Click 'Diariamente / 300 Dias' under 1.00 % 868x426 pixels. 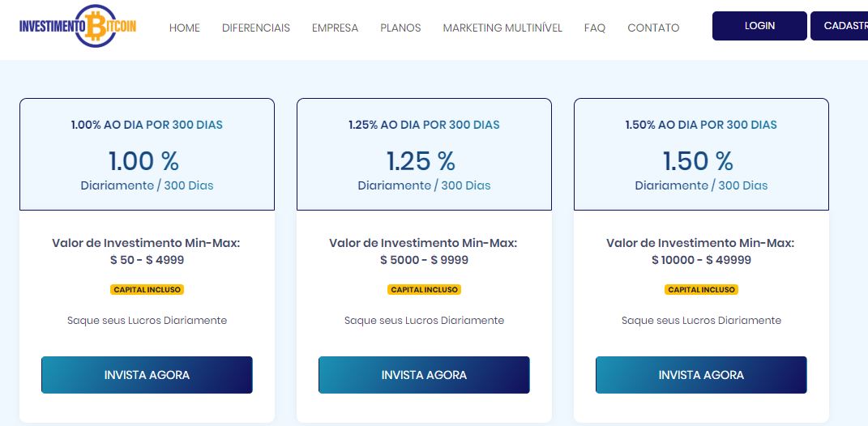147,185
